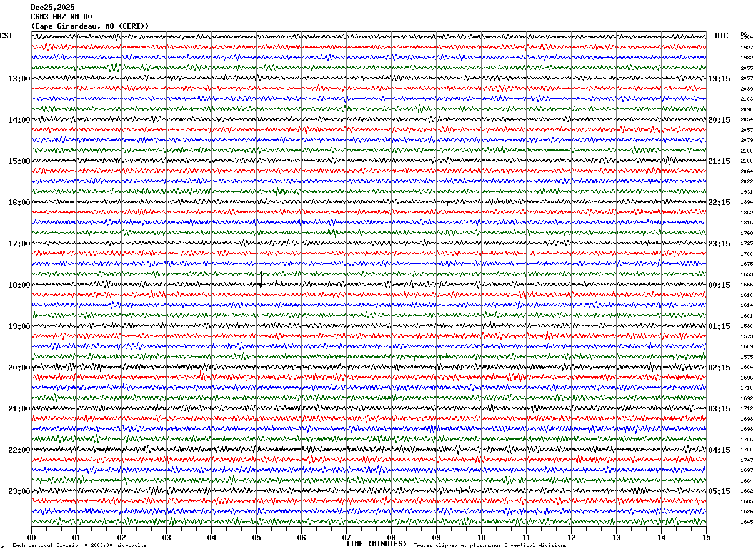Viewport: 756px width, 554px height.
Task: Select the 16:00 CST row label
Action: [x=19, y=203]
